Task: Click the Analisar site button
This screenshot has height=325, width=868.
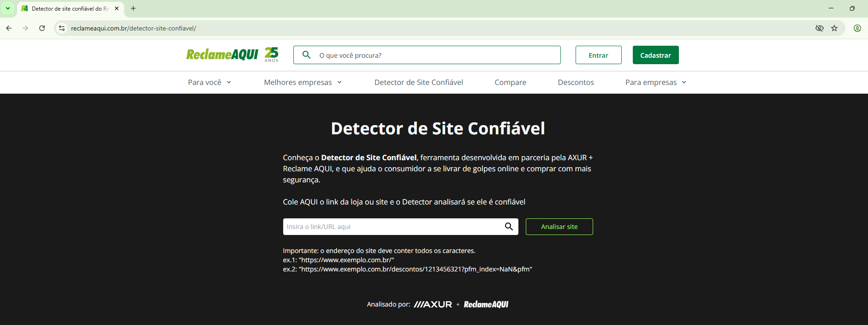Action: [559, 227]
